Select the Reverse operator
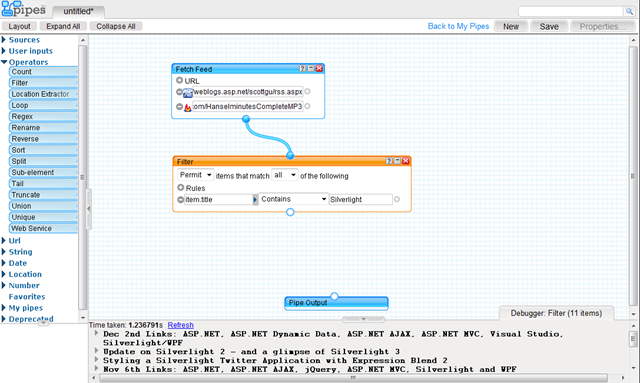Image resolution: width=640 pixels, height=383 pixels. pos(43,139)
